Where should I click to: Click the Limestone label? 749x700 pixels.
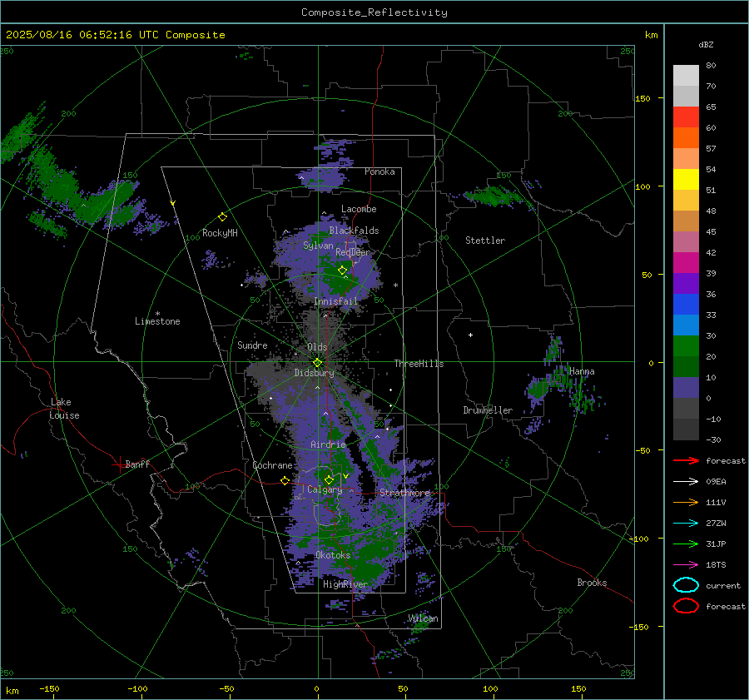pos(157,321)
